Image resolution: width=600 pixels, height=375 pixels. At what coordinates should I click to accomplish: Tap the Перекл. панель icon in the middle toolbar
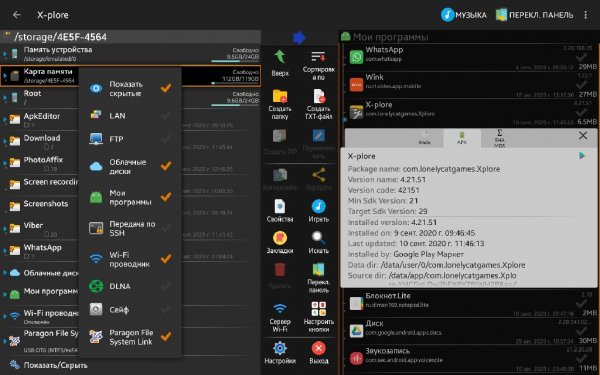click(x=318, y=269)
